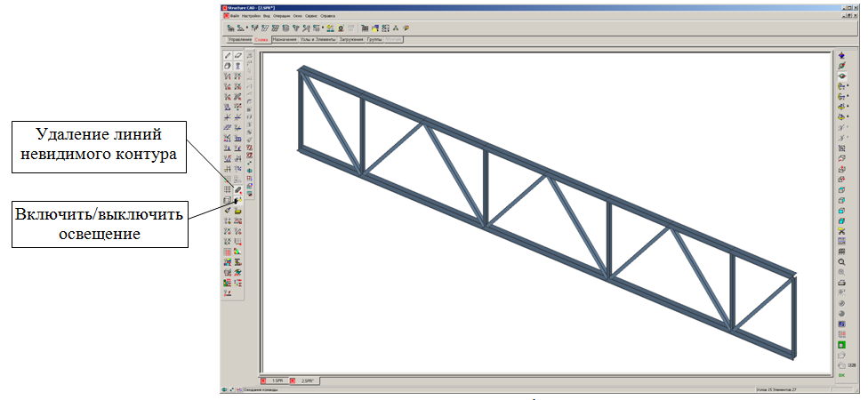Viewport: 868px width, 400px height.
Task: Open the Справка menu
Action: coord(328,16)
